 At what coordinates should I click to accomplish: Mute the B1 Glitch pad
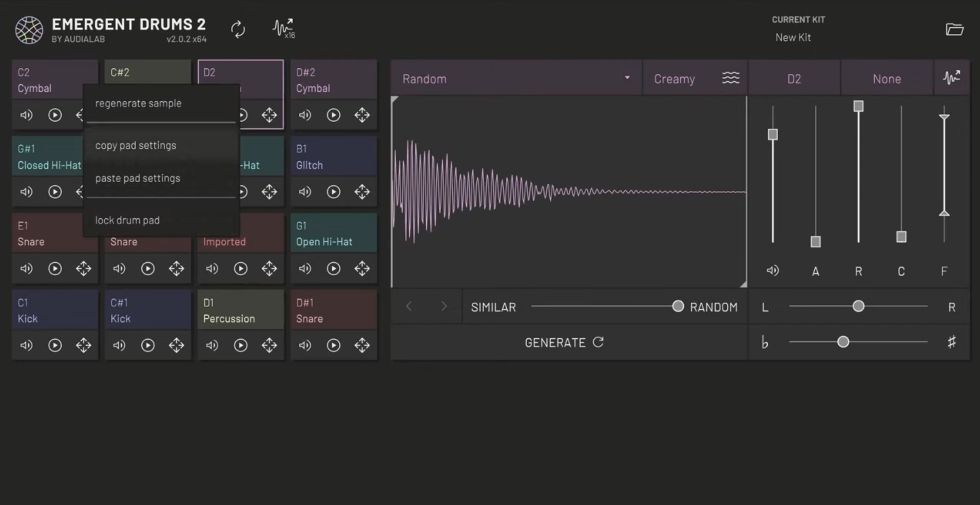305,192
